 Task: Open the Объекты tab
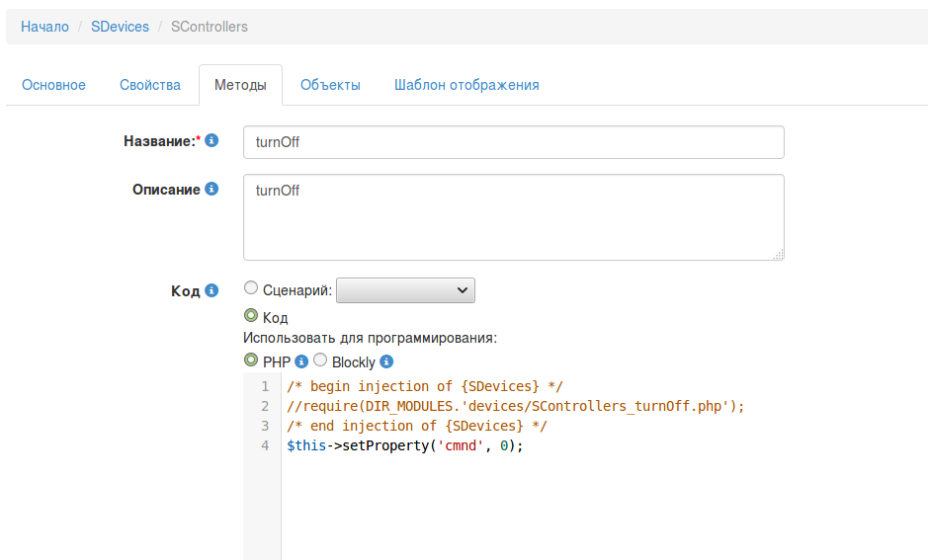click(x=330, y=85)
